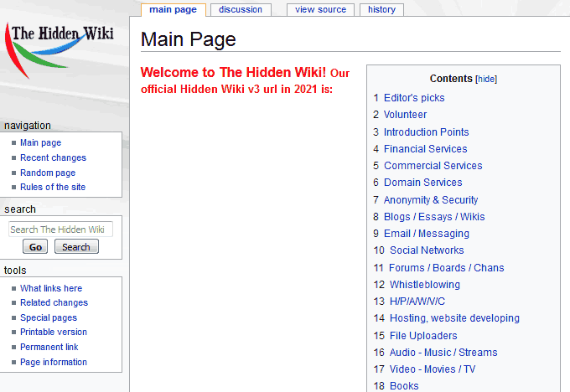Hide the Contents box
This screenshot has width=570, height=392.
click(x=486, y=79)
